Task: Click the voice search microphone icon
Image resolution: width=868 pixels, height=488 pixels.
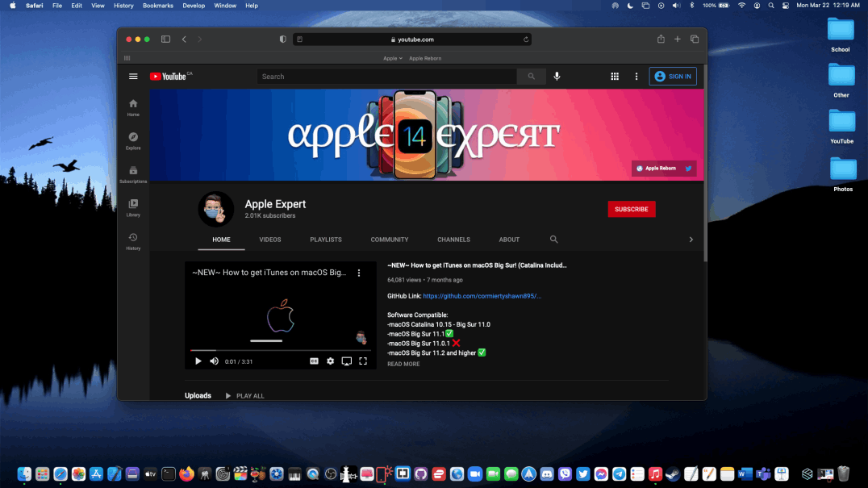Action: point(556,77)
